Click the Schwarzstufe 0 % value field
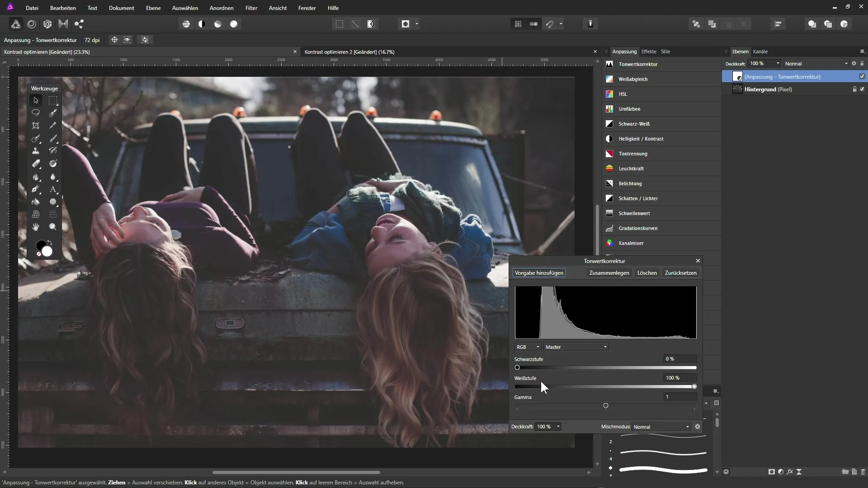Screen dimensions: 868x488 pyautogui.click(x=680, y=359)
